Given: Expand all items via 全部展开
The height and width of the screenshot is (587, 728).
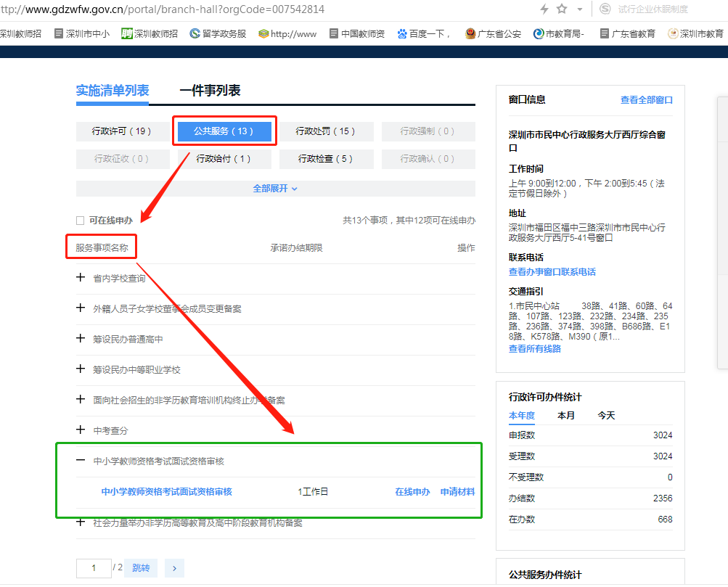Looking at the screenshot, I should [x=275, y=189].
